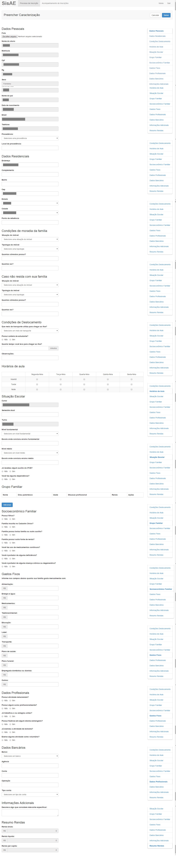Click the Plano de saúde amount field
Screen dimensions: 176x868
(x=33, y=656)
